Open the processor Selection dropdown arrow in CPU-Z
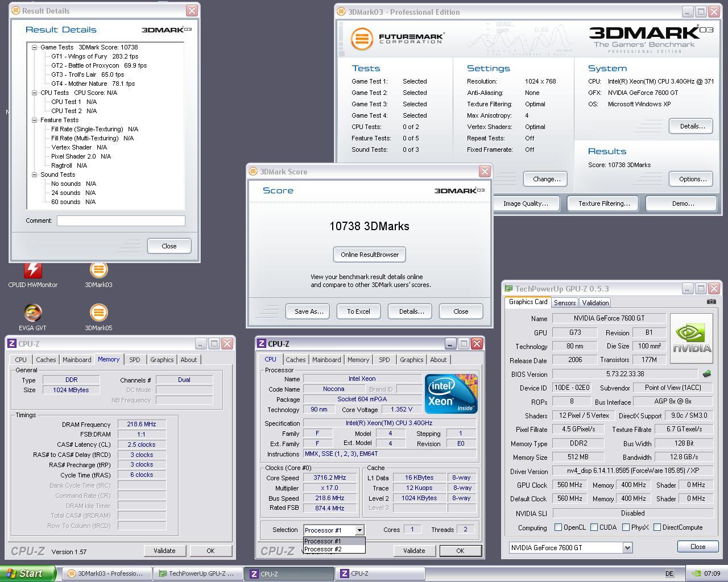The height and width of the screenshot is (582, 728). (x=359, y=530)
